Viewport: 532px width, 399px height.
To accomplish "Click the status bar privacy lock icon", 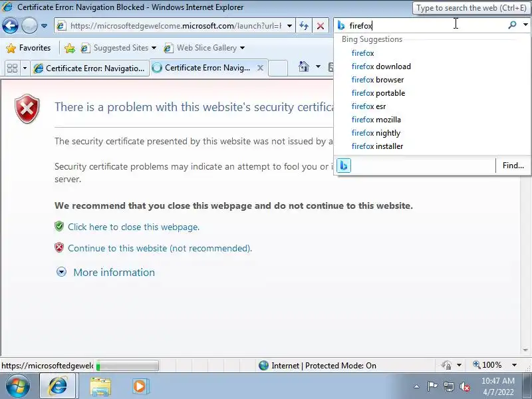I will 446,365.
